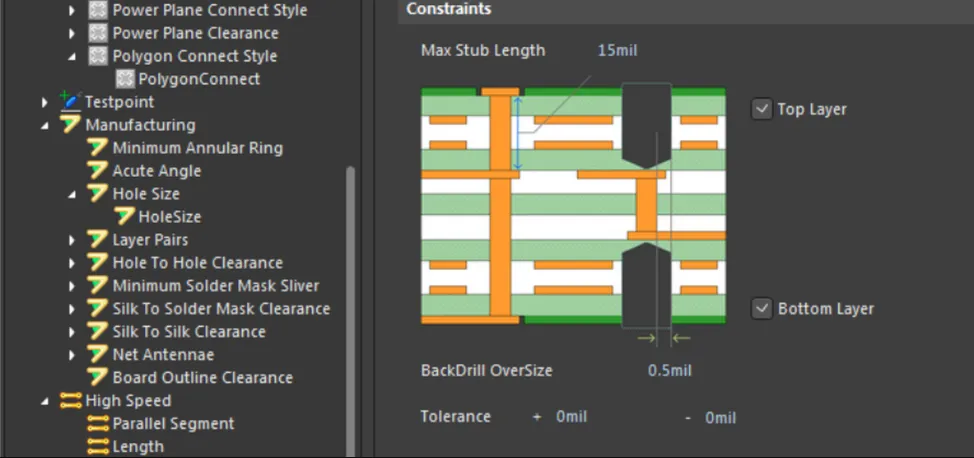Click the Hole Size rule icon
The height and width of the screenshot is (458, 974).
[x=98, y=193]
